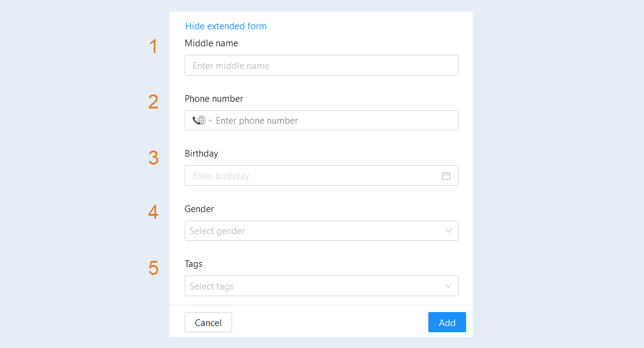
Task: Click the Phone number label
Action: 214,99
